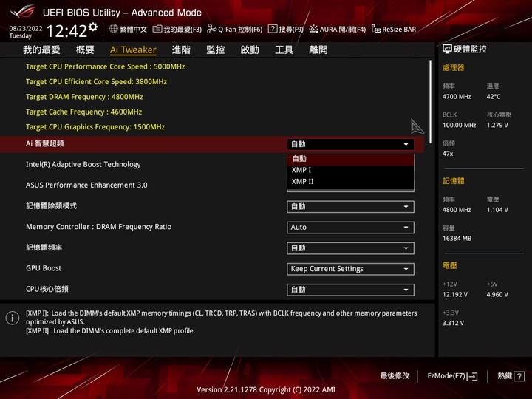The width and height of the screenshot is (532, 399).
Task: Click Target CPU Performance Core Speed text
Action: click(105, 66)
